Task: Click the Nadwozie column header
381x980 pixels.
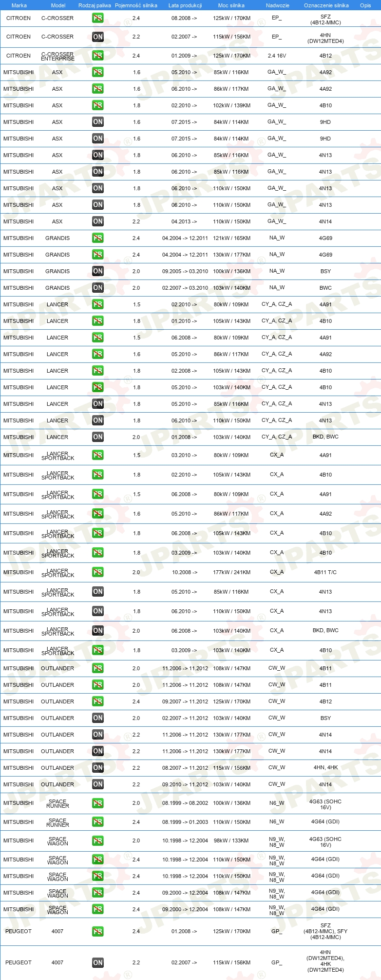Action: click(x=278, y=5)
